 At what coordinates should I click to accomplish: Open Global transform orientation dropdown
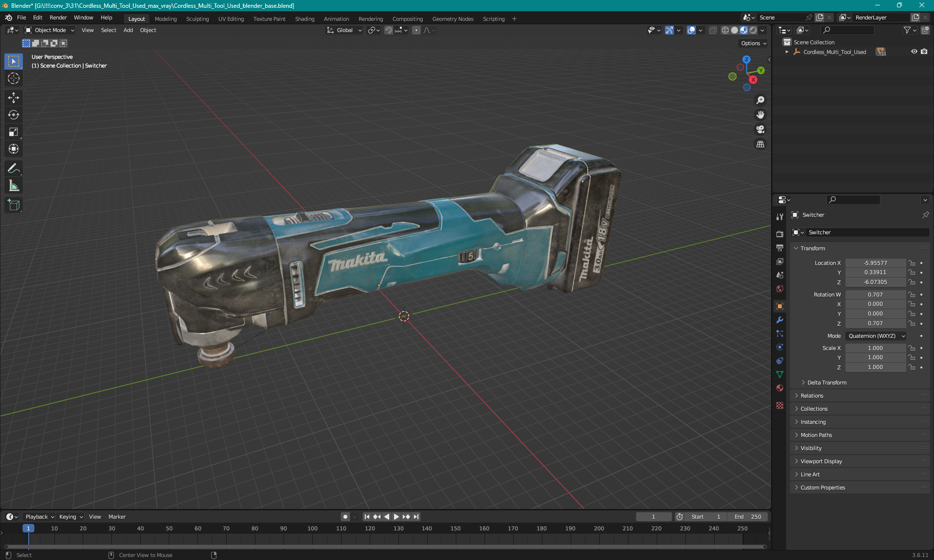click(344, 30)
